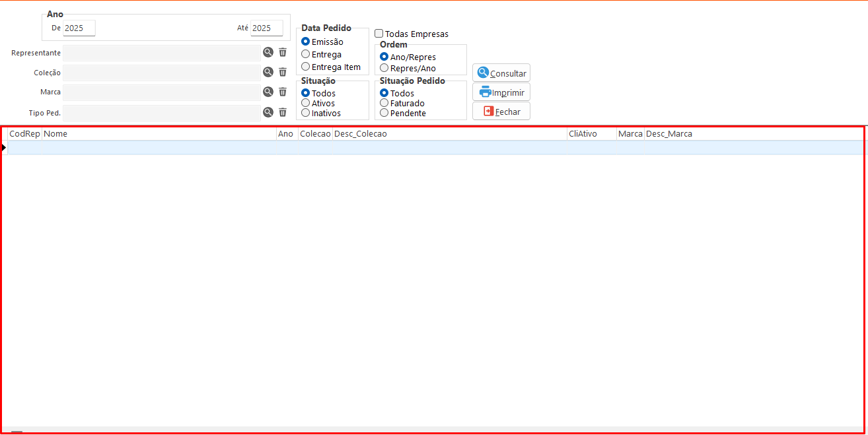Clear the Marca field using trash icon
The image size is (868, 435).
click(283, 92)
